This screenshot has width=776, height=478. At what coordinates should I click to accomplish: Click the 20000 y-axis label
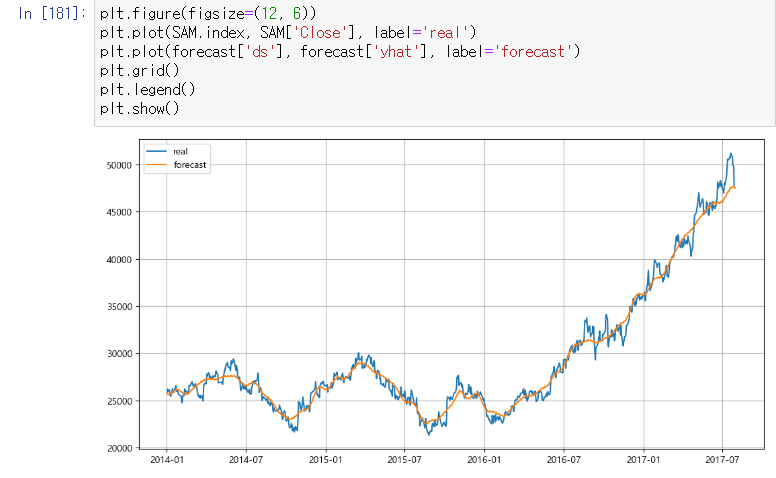[x=119, y=448]
